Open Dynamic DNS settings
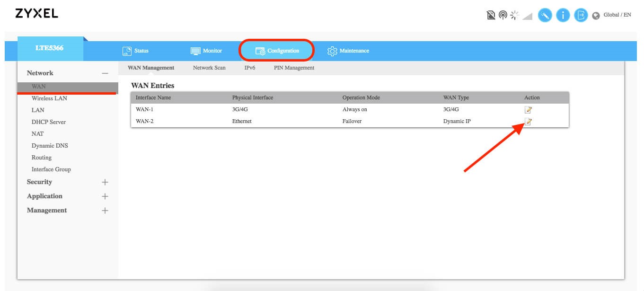 50,146
